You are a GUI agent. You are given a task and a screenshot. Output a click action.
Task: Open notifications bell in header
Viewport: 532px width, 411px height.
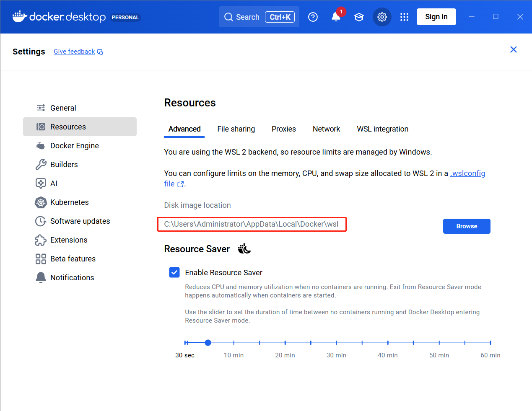(336, 17)
